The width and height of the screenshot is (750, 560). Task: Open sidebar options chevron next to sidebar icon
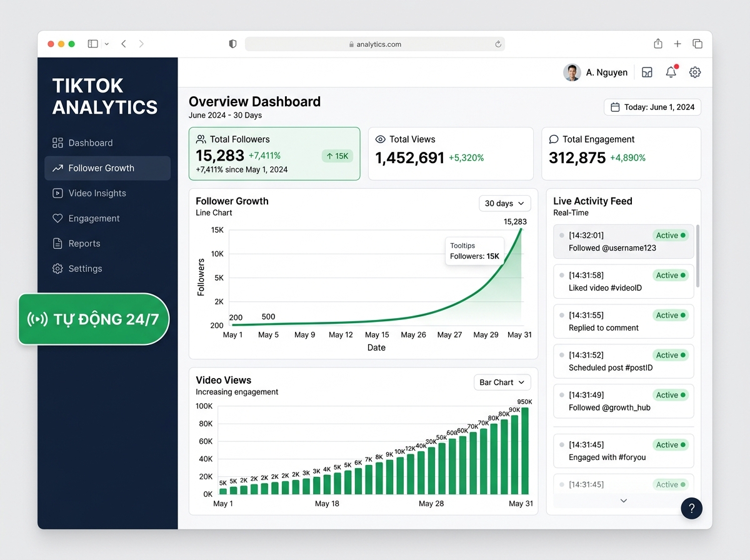107,44
